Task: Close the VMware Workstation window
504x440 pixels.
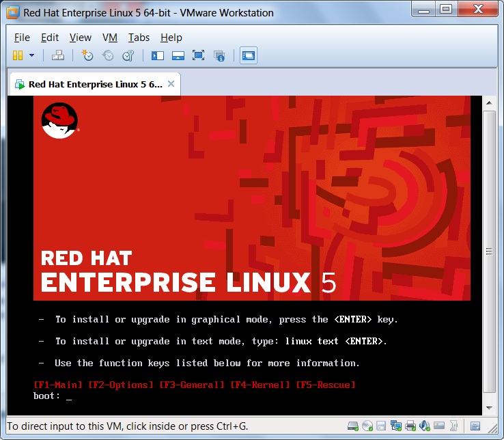Action: click(x=478, y=10)
